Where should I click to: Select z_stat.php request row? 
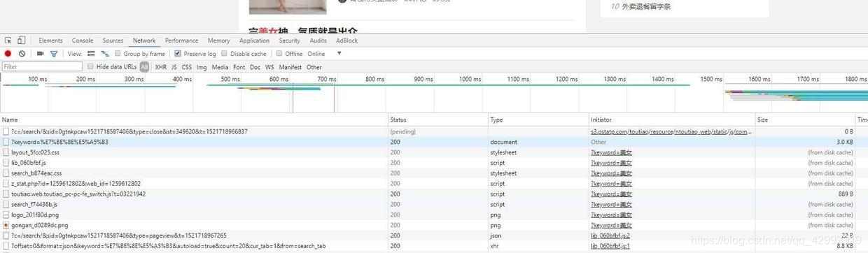[434, 184]
